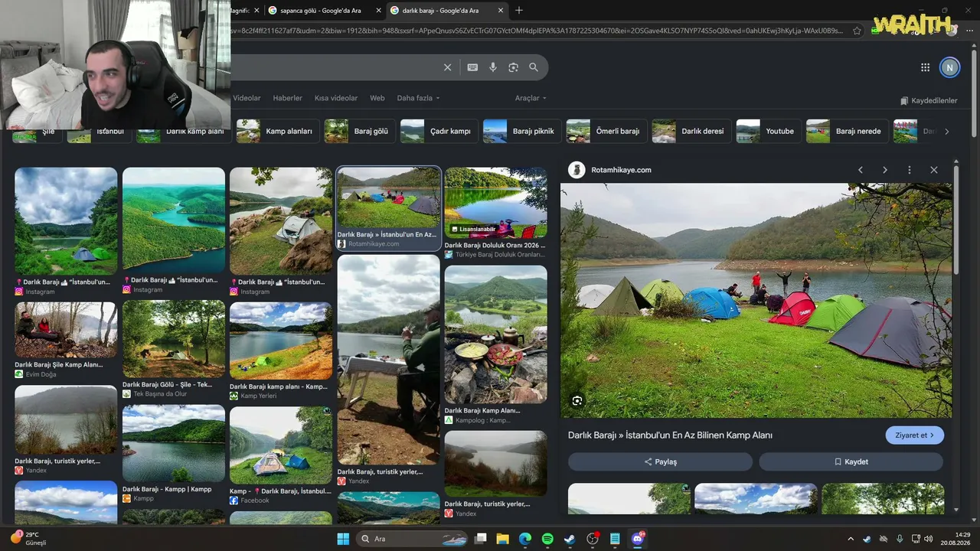980x551 pixels.
Task: Open the on-screen keyboard input tool
Action: [472, 67]
